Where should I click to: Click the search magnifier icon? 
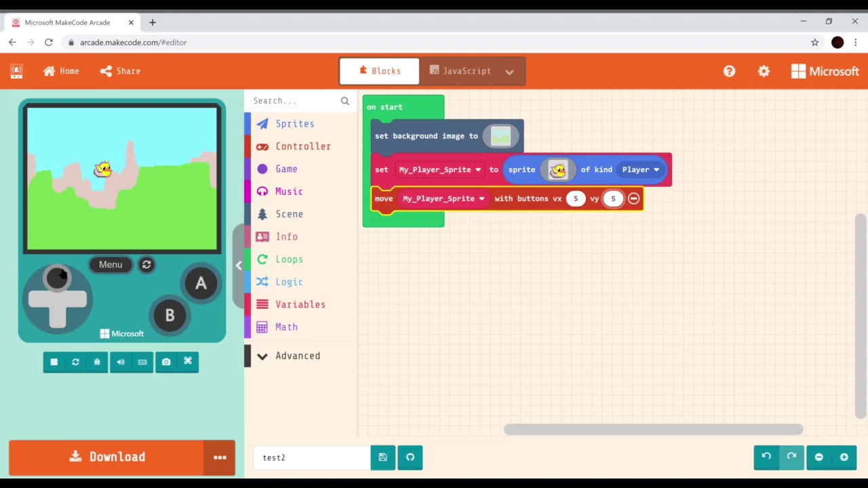click(x=344, y=101)
